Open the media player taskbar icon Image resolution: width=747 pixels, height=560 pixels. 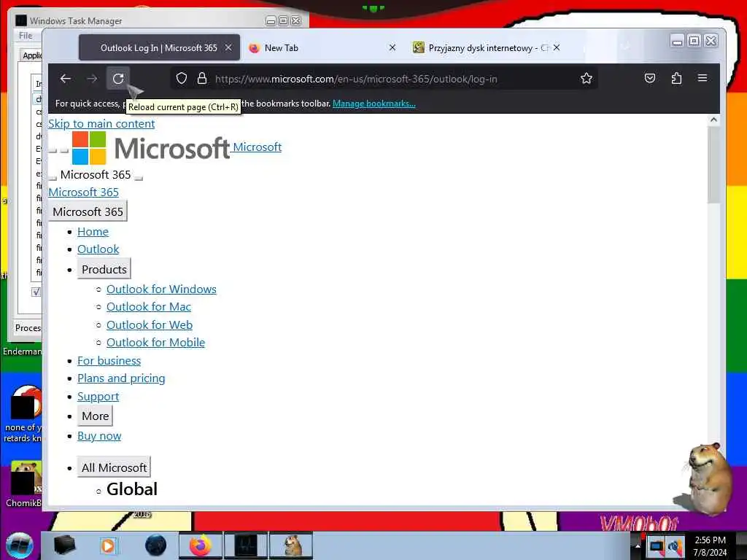pos(108,545)
